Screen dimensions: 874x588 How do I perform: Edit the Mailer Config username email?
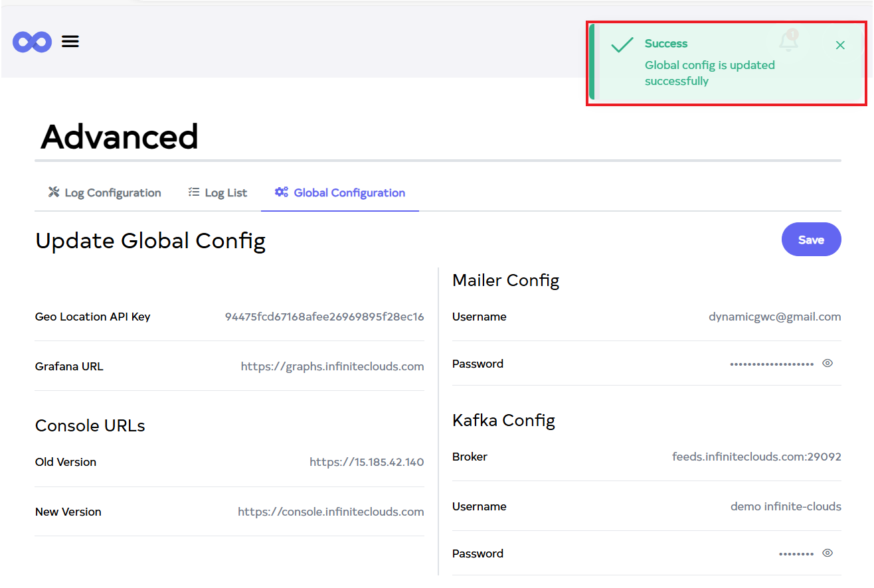pos(774,317)
